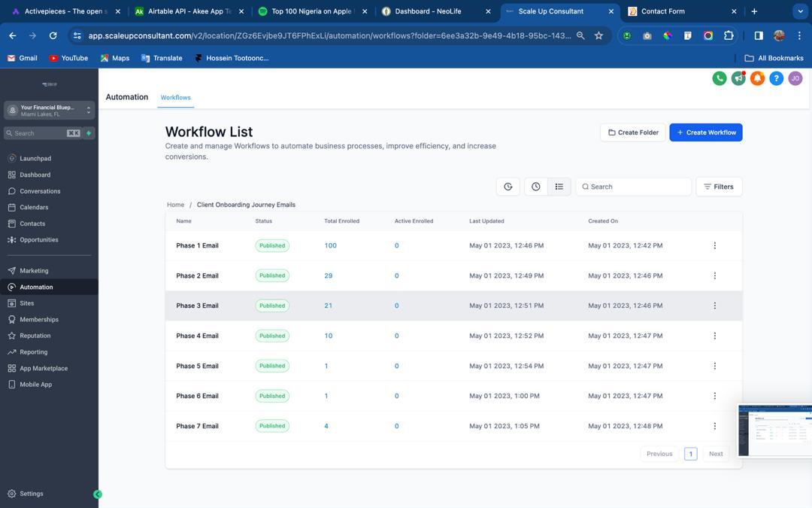
Task: Open the JO user avatar menu
Action: 795,78
